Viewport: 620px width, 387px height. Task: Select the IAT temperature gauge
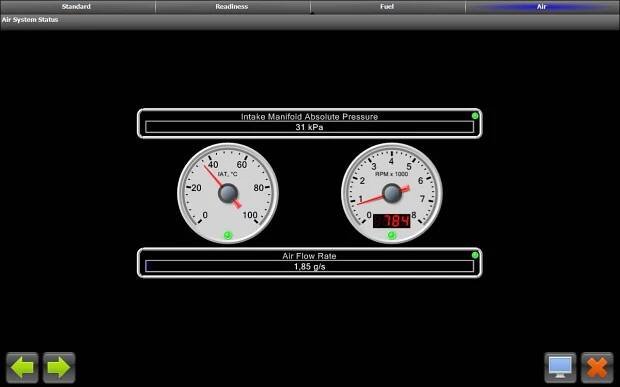[228, 193]
